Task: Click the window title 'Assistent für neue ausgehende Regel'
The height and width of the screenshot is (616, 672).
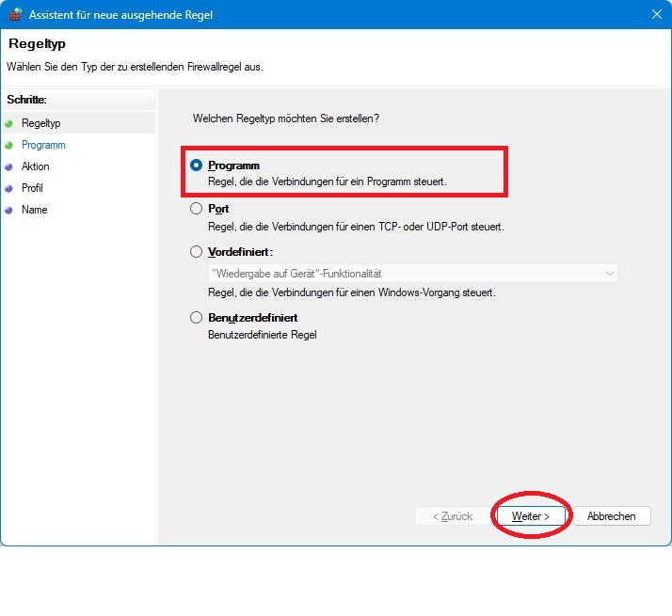Action: pyautogui.click(x=120, y=14)
